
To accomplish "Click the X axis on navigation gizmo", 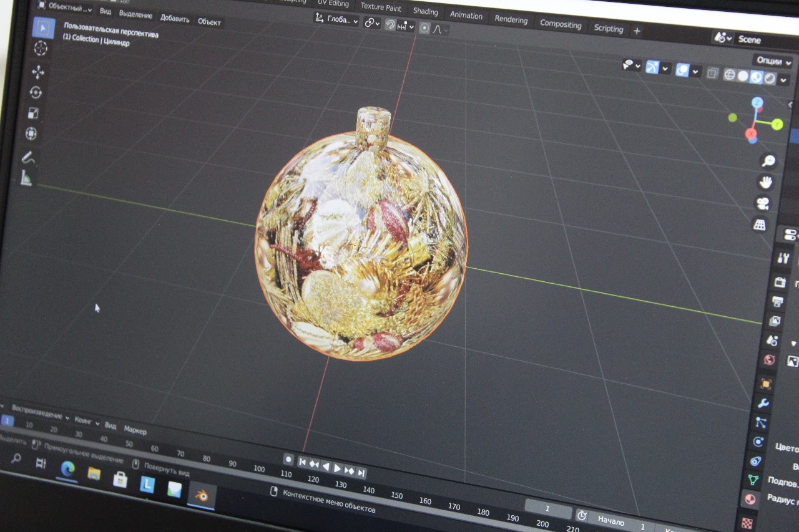I will (x=750, y=133).
